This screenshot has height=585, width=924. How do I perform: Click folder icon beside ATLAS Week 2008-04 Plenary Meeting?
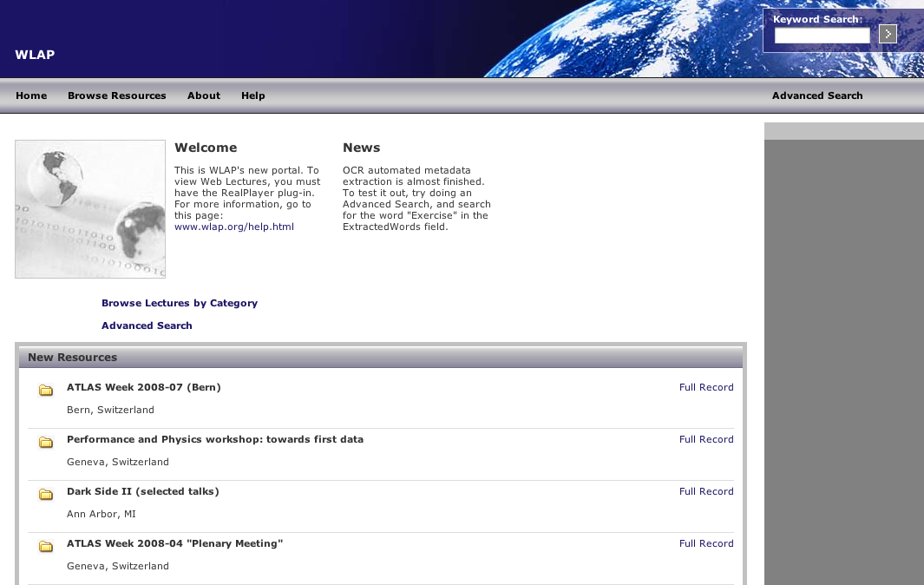coord(46,547)
